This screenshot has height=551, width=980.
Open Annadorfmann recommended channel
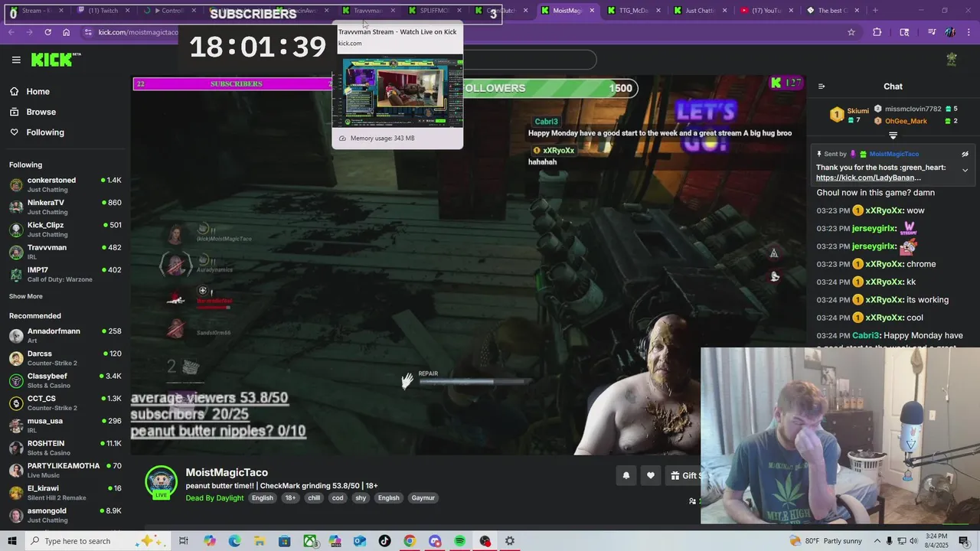(x=65, y=335)
